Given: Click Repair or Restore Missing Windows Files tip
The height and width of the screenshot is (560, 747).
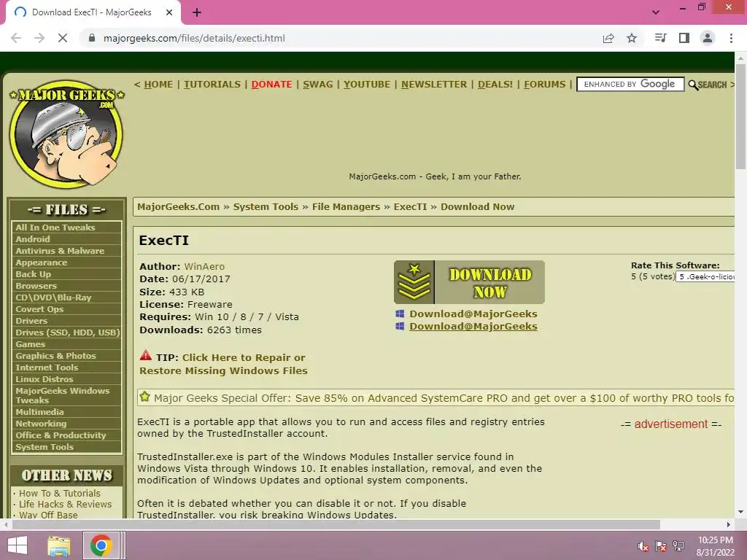Looking at the screenshot, I should (x=223, y=364).
